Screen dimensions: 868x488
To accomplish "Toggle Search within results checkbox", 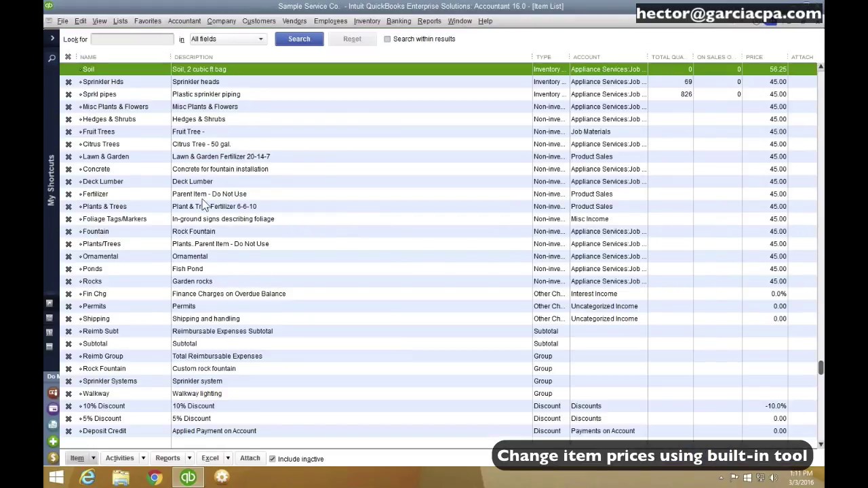I will tap(387, 39).
